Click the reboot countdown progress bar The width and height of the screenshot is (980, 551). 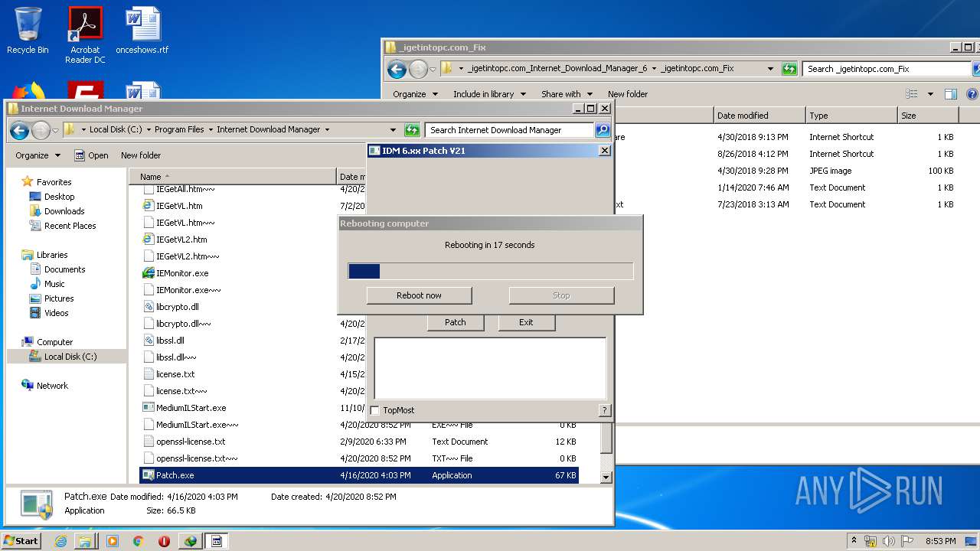click(x=491, y=271)
